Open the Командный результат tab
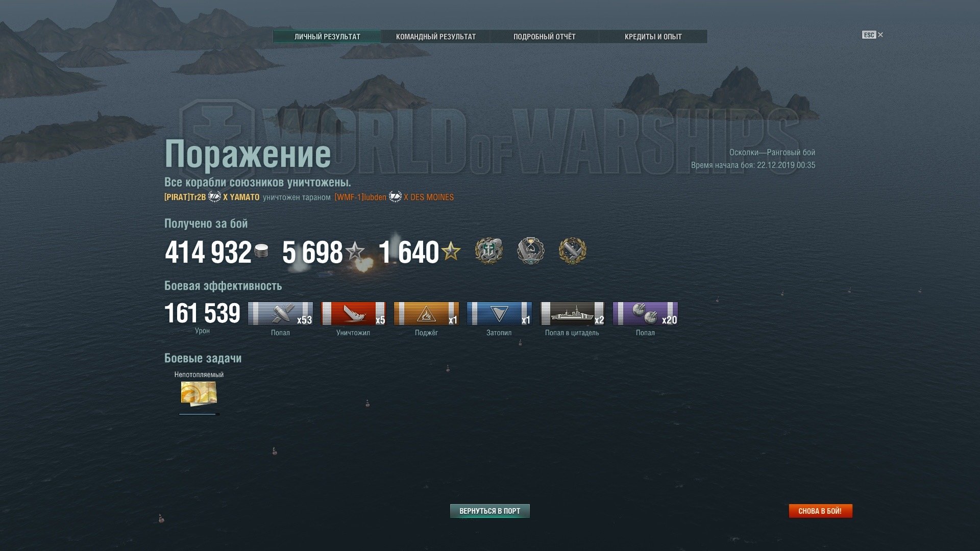This screenshot has height=551, width=980. click(435, 37)
